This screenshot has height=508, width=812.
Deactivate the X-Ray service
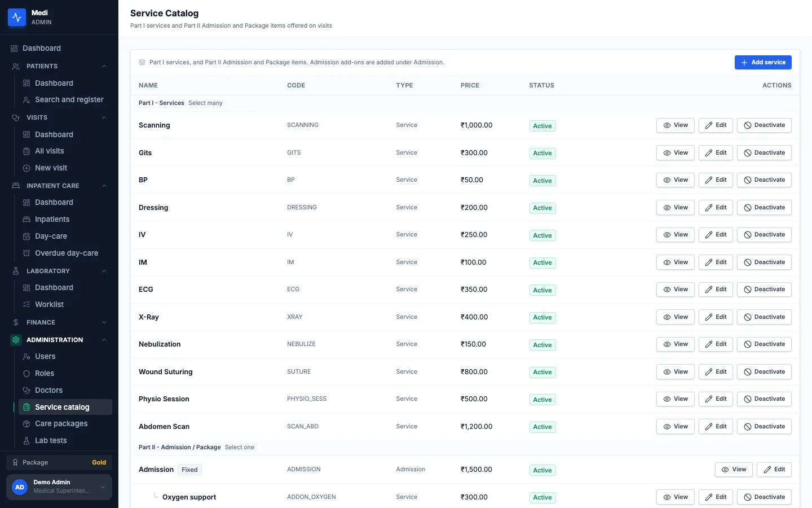pos(764,317)
